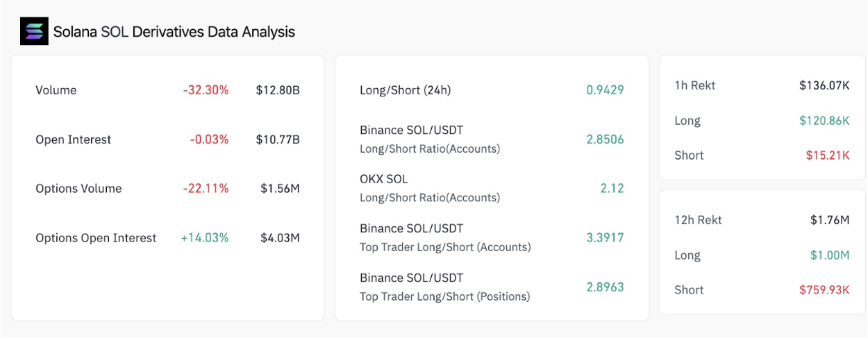Select the 1h Rekt label
The width and height of the screenshot is (868, 340).
coord(694,85)
